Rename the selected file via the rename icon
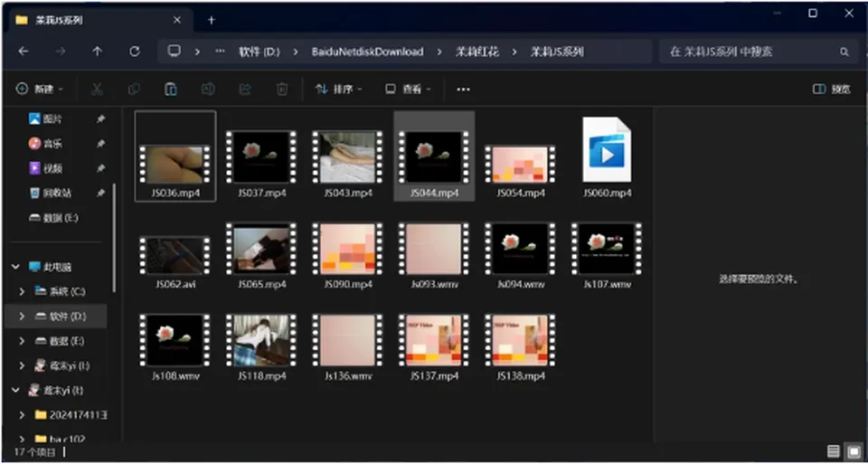Screen dimensions: 868x464 click(x=208, y=90)
